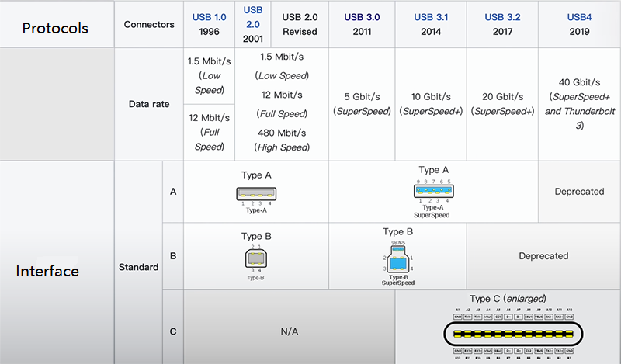
Task: Click the Deprecated cell in Type B row
Action: tap(543, 256)
